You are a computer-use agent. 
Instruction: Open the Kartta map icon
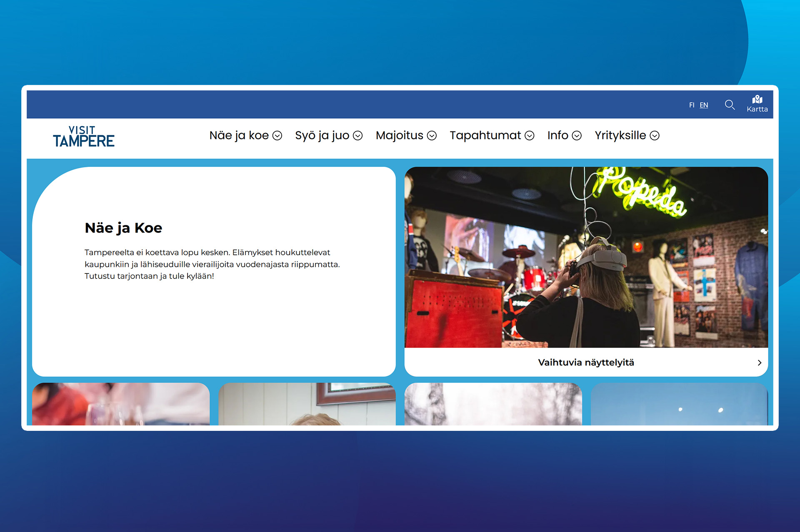click(757, 99)
